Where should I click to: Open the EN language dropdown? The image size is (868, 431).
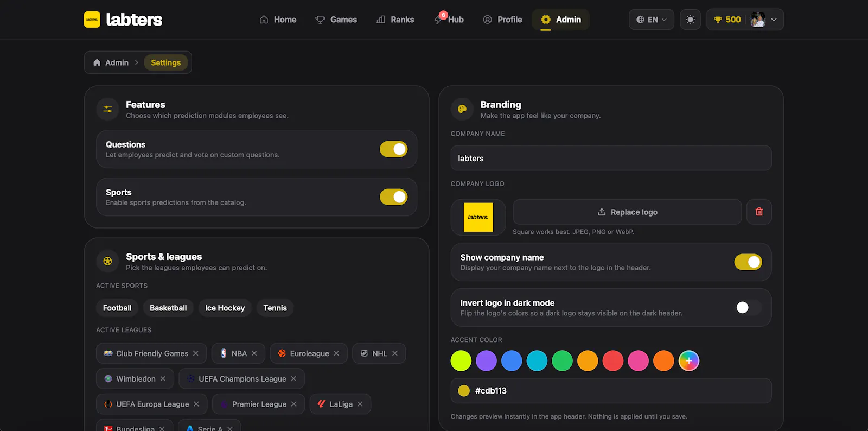coord(652,20)
